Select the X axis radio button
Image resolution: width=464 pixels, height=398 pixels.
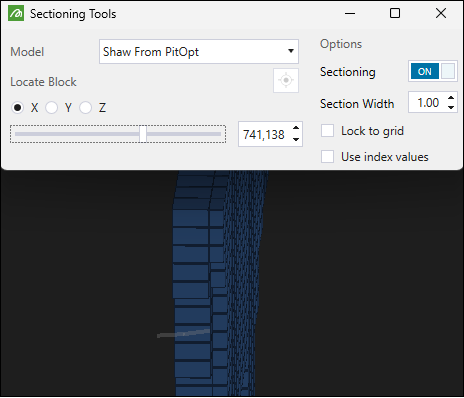17,108
